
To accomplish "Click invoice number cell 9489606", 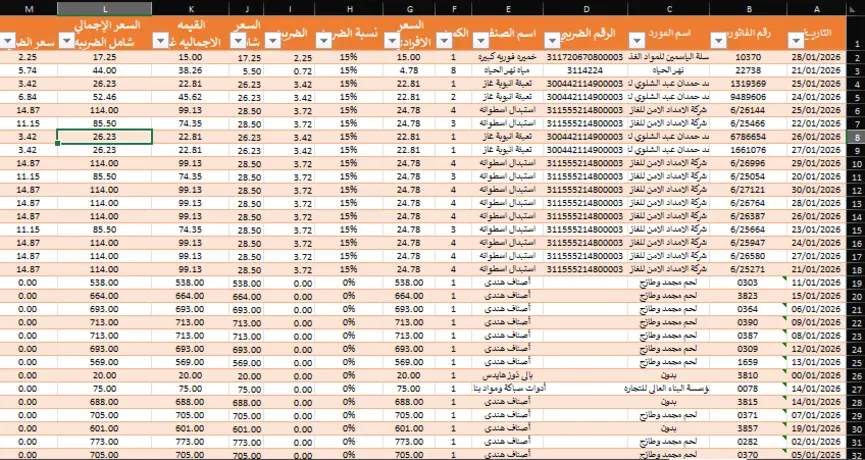I will 748,97.
